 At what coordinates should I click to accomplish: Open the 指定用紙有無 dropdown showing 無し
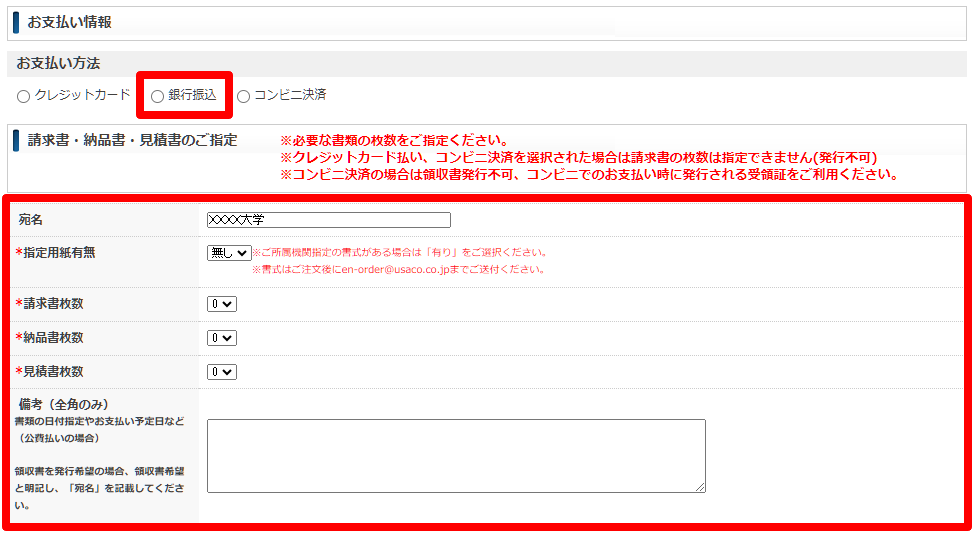pyautogui.click(x=229, y=254)
